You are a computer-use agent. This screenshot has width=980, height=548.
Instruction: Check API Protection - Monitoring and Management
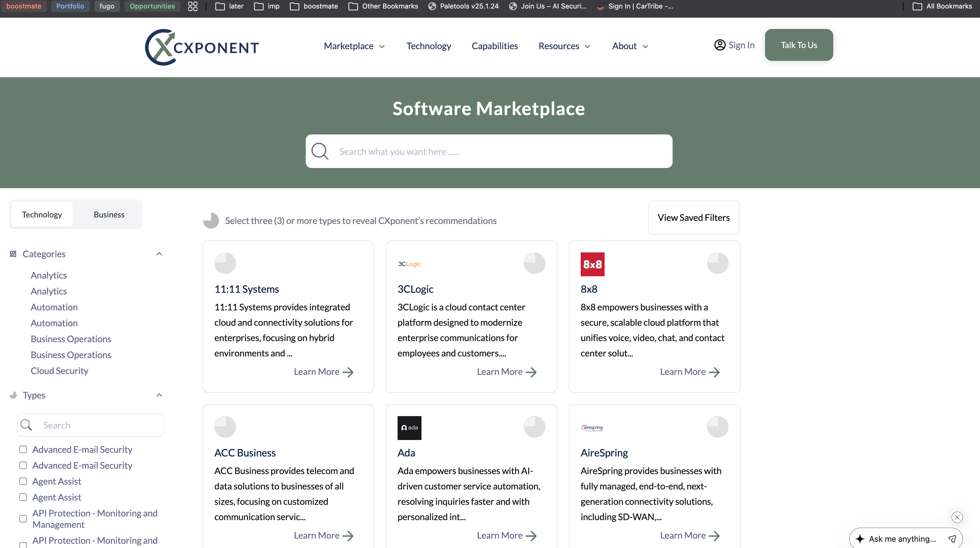coord(23,518)
